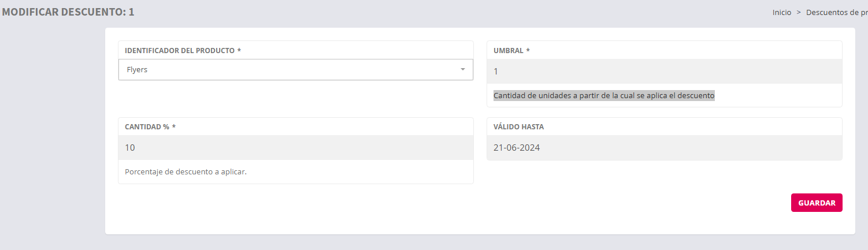Open the Flyers product dropdown
Image resolution: width=868 pixels, height=250 pixels.
tap(295, 70)
